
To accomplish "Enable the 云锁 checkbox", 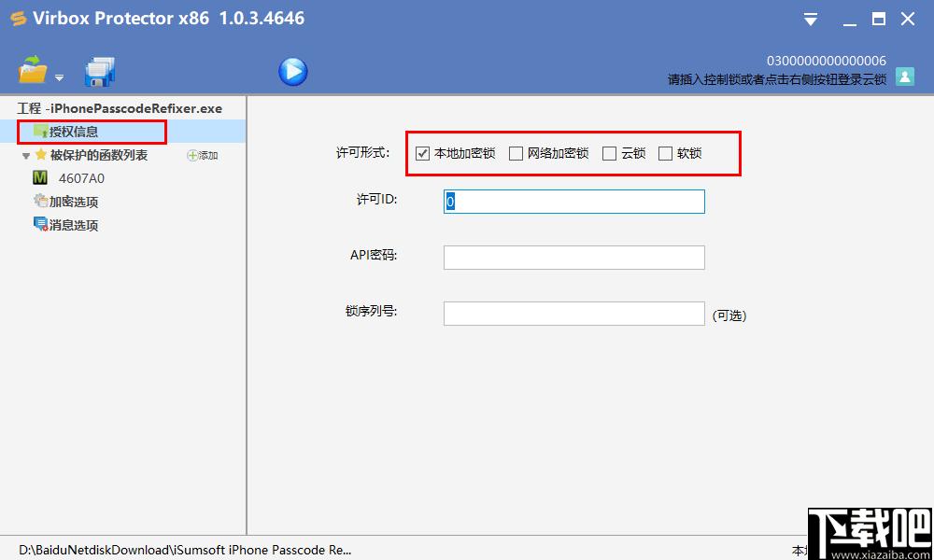I will tap(609, 154).
